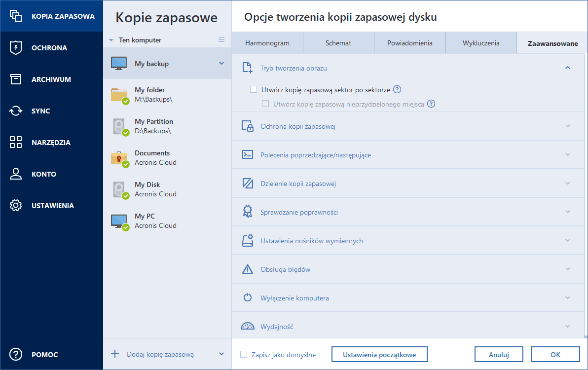This screenshot has width=588, height=370.
Task: Open the backup list hamburger menu icon
Action: 221,40
